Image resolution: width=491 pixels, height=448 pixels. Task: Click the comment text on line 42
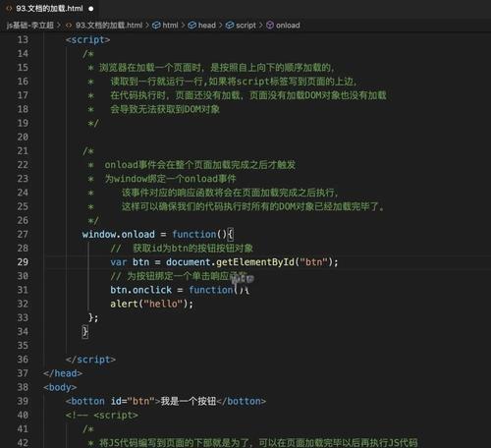point(258,443)
